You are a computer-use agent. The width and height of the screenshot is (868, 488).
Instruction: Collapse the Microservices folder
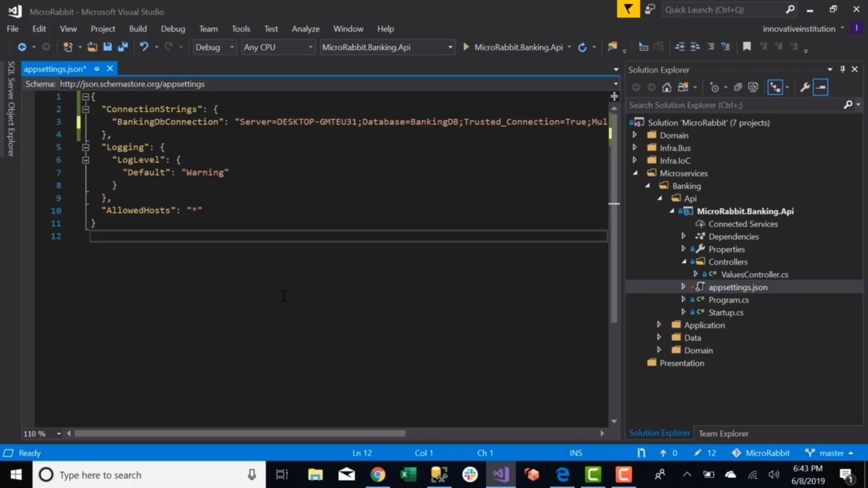coord(635,174)
